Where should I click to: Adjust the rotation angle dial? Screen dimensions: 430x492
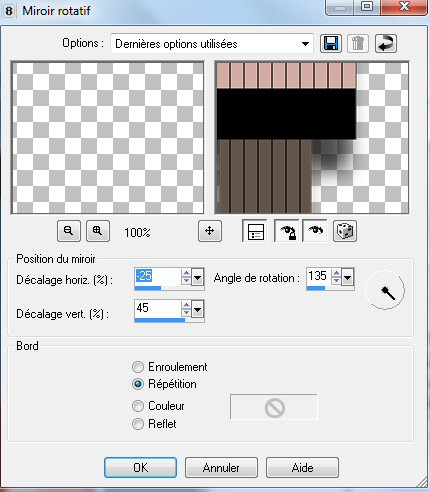click(385, 290)
